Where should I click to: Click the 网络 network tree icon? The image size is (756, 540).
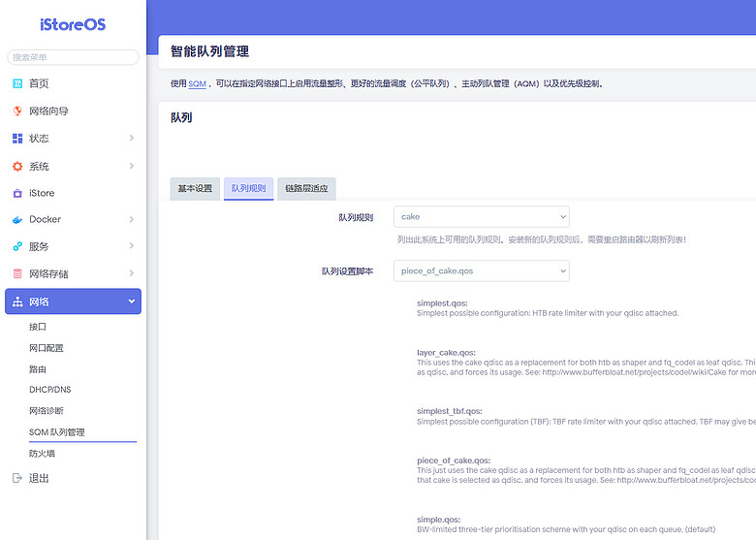pos(17,302)
